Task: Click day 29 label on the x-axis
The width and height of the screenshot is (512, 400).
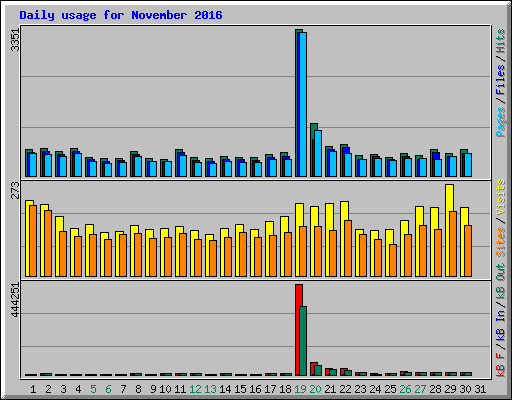Action: coord(450,389)
